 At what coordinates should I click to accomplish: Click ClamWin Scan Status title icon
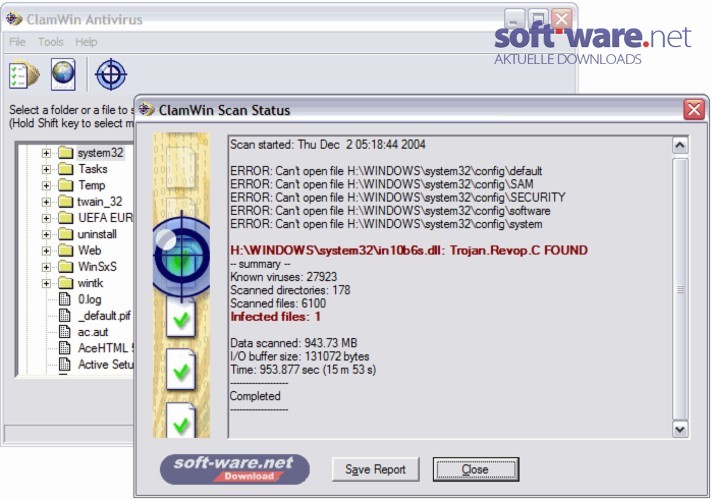(146, 109)
